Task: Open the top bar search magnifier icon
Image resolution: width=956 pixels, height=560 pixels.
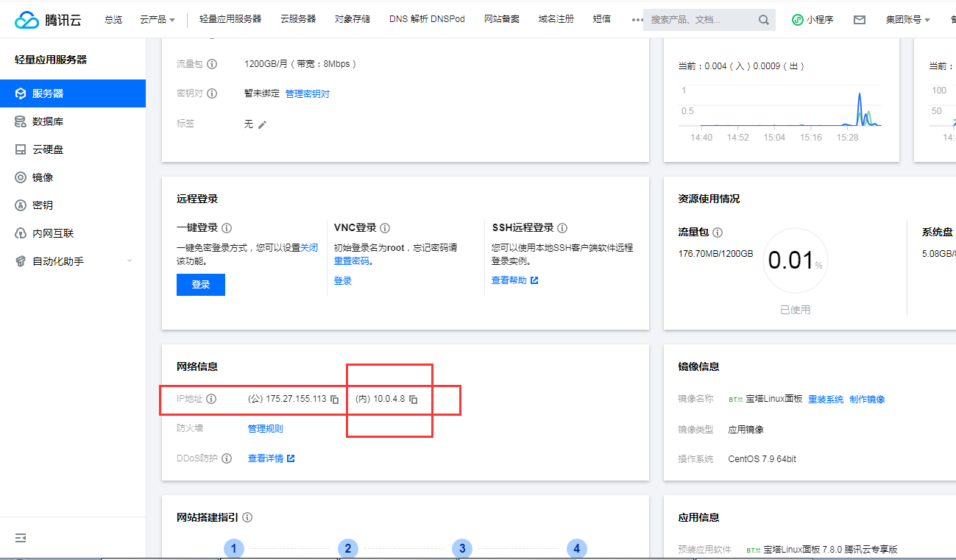Action: click(x=763, y=20)
